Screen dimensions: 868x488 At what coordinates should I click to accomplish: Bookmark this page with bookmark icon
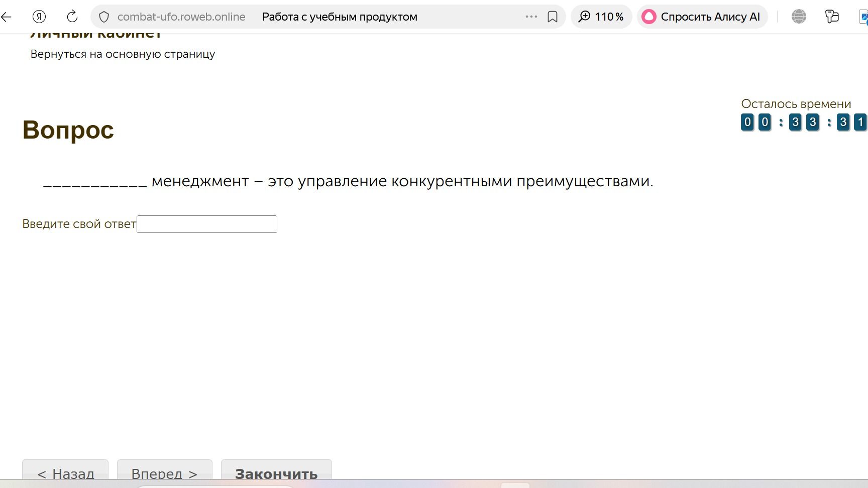553,17
